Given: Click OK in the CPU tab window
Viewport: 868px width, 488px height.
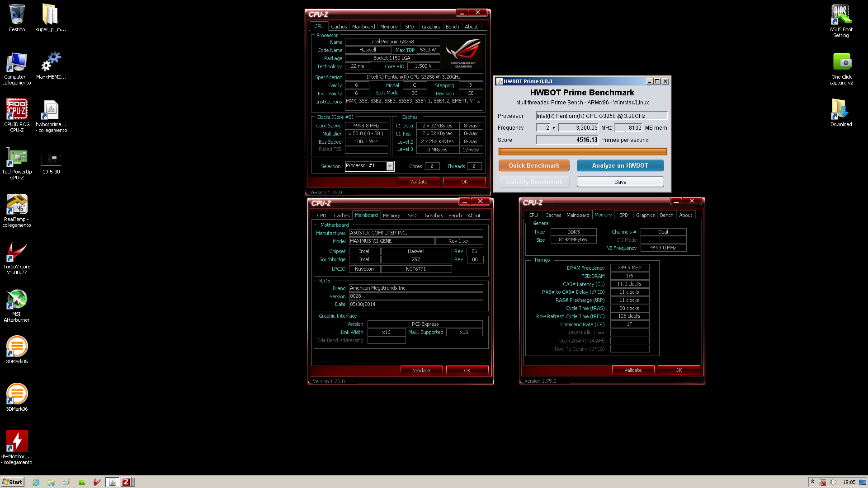Looking at the screenshot, I should (x=464, y=182).
